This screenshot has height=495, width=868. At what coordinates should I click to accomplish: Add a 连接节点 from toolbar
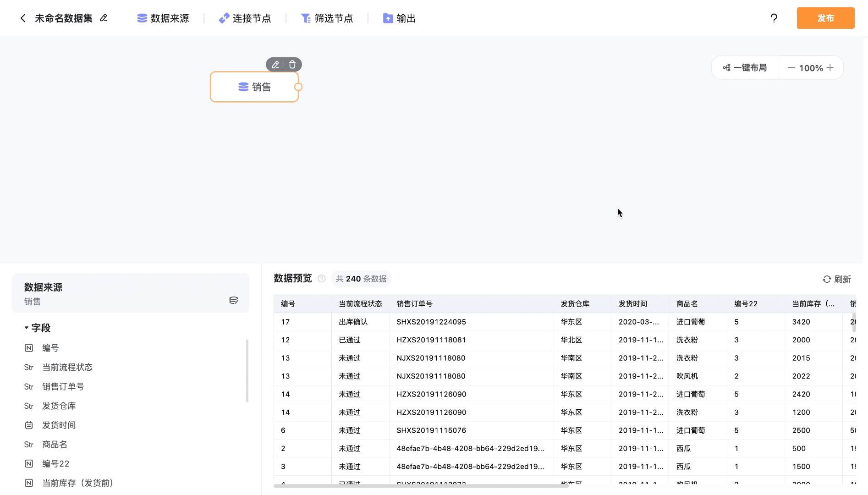pyautogui.click(x=245, y=18)
